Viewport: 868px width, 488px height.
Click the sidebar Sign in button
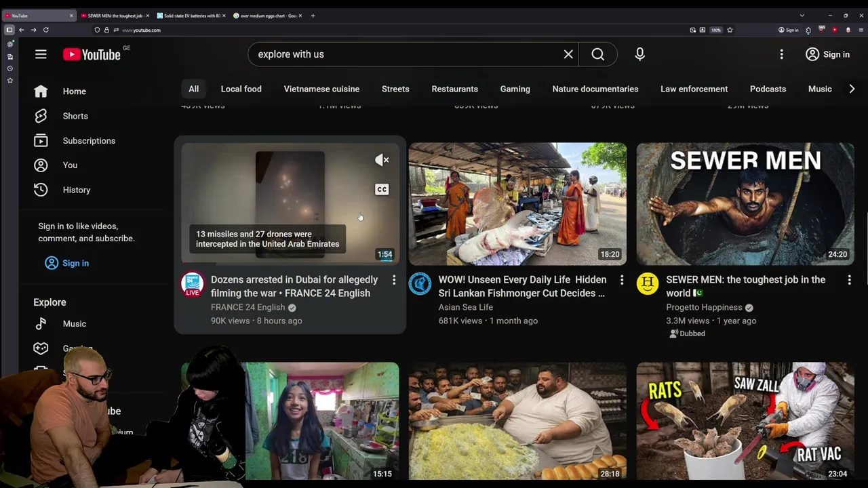click(66, 263)
